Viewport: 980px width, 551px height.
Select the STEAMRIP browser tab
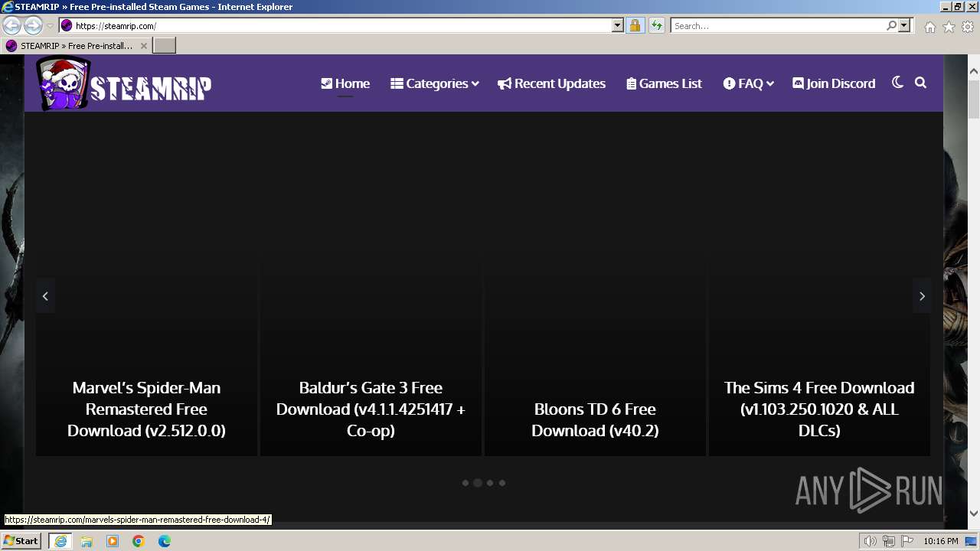pos(76,46)
